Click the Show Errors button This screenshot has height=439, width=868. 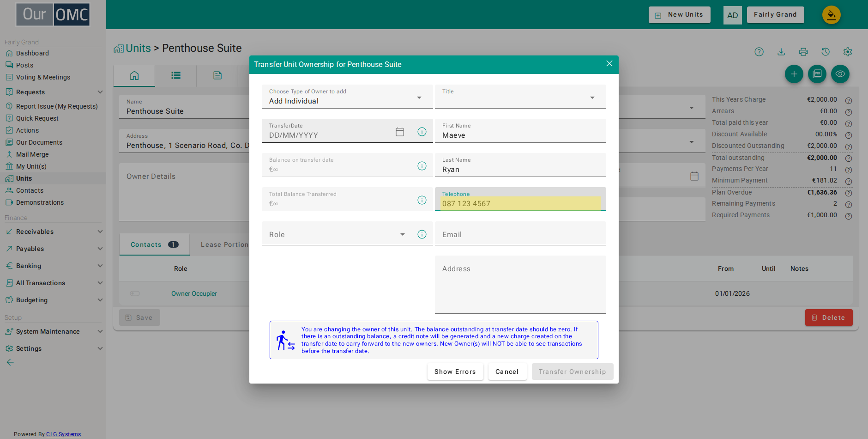[x=455, y=372]
